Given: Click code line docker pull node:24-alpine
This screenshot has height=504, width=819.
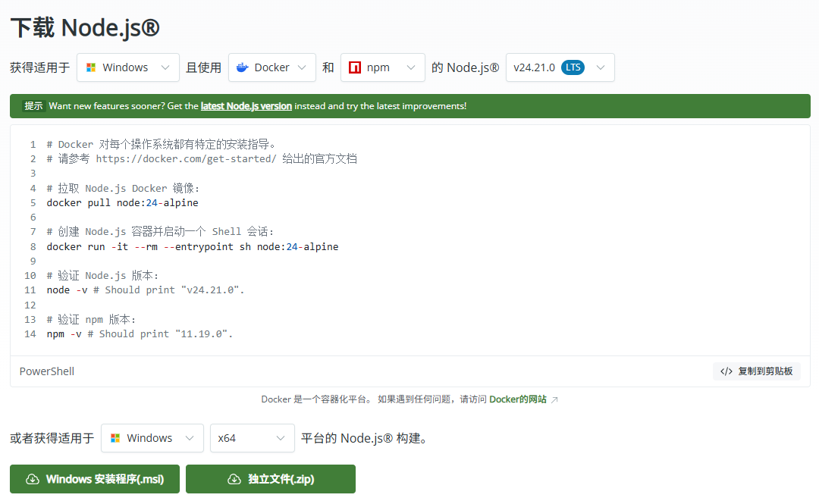Looking at the screenshot, I should [122, 202].
